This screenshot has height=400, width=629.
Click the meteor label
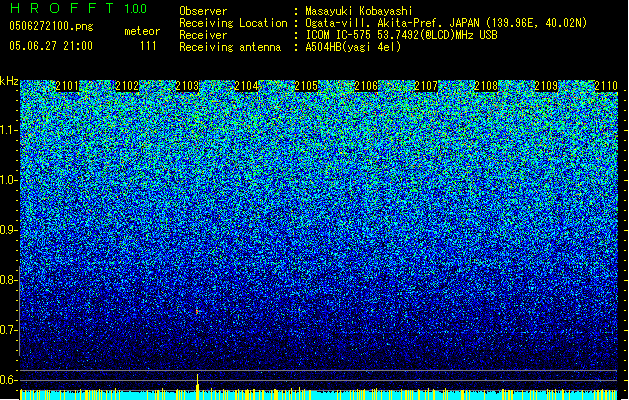[142, 31]
